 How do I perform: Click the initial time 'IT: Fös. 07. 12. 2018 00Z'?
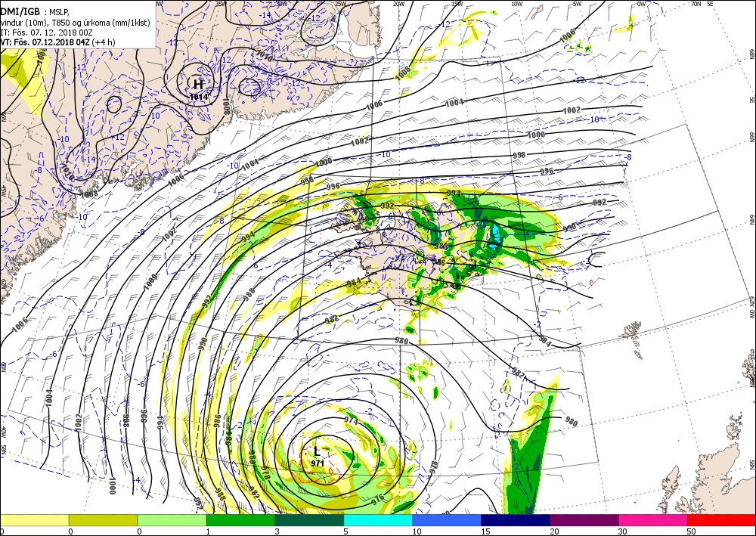46,33
